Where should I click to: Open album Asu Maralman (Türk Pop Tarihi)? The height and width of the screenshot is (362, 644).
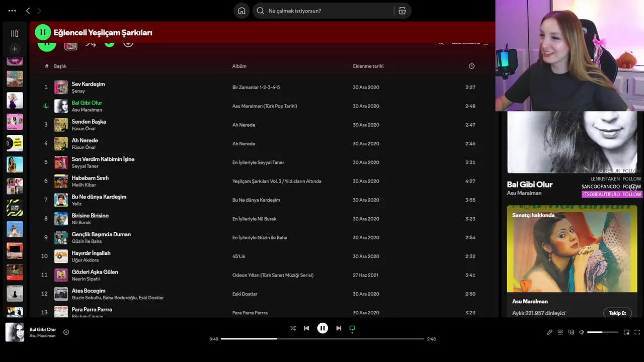[x=265, y=106]
